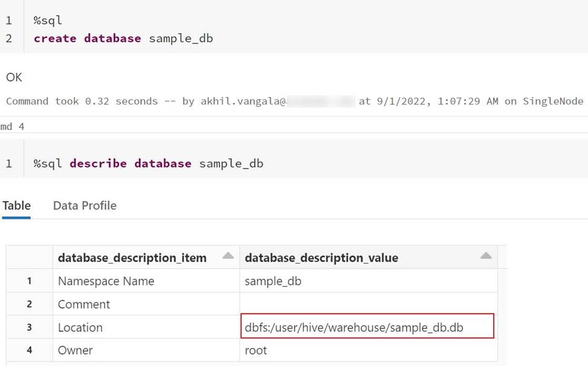Click the Namespace Name cell
588x366 pixels.
tap(106, 281)
